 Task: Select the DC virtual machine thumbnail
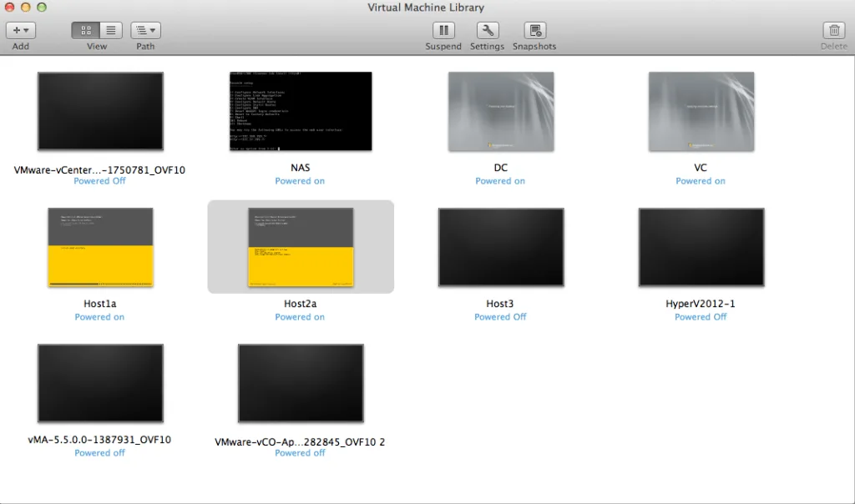[x=501, y=112]
